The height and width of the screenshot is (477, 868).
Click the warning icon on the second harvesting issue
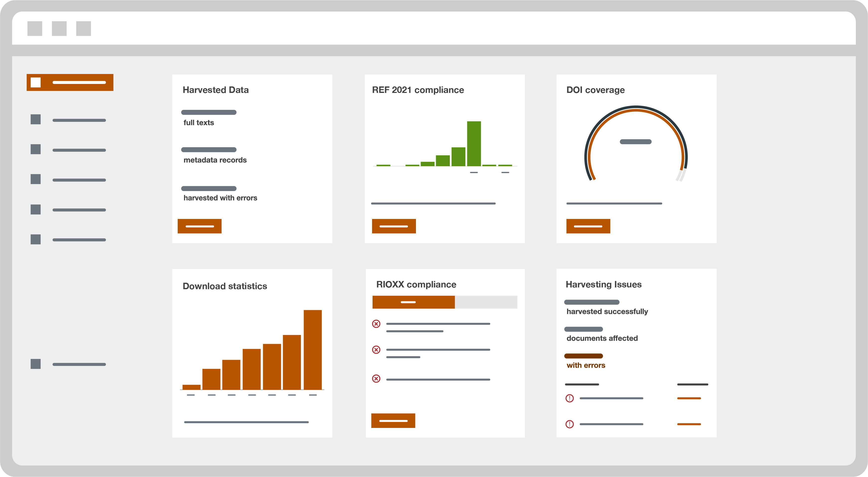click(x=569, y=424)
